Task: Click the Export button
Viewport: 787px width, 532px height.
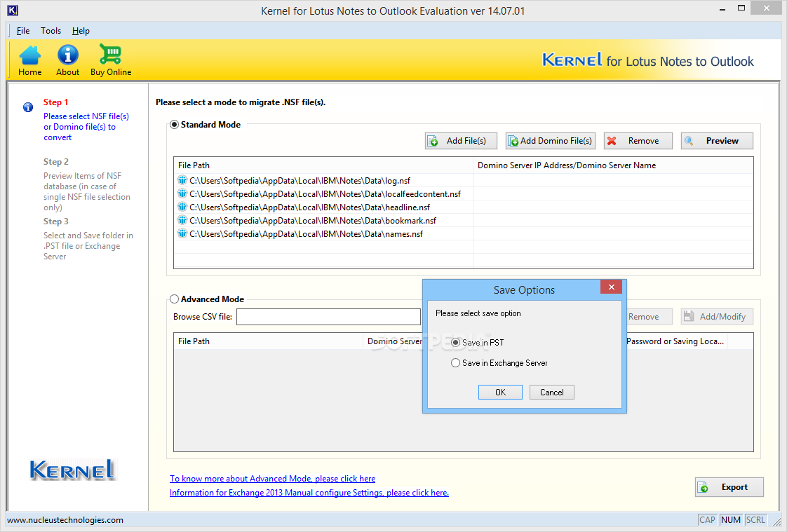Action: pyautogui.click(x=729, y=487)
